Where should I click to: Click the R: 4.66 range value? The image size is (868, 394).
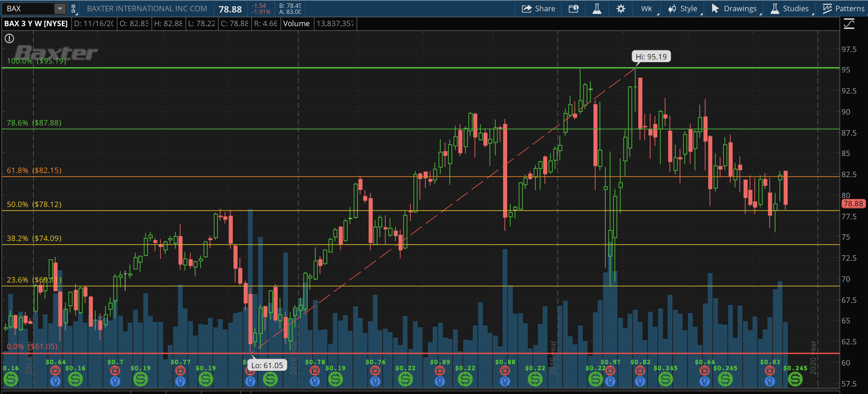(266, 24)
